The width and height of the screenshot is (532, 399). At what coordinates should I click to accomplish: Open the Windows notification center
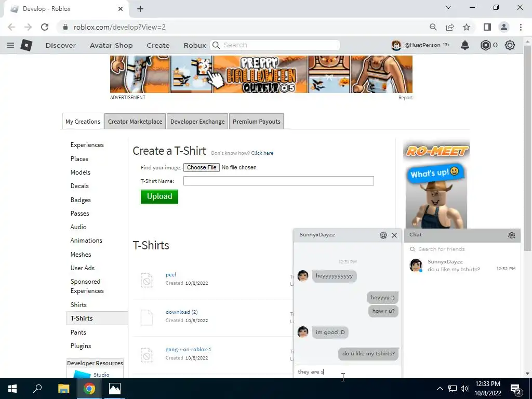point(516,389)
